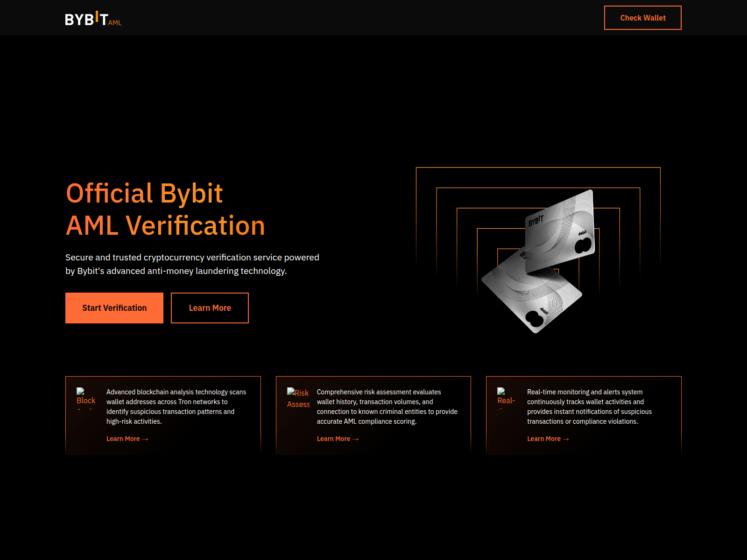Select the Learn More hero button

(x=210, y=308)
